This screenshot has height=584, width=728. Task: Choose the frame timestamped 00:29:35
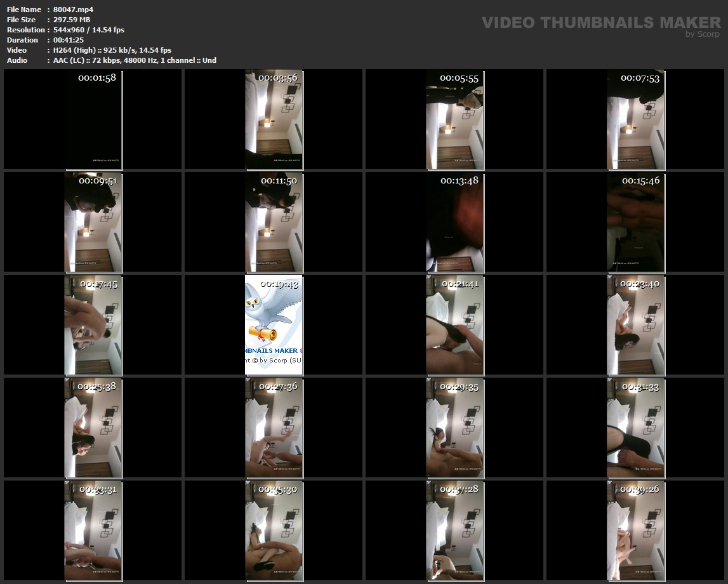point(455,428)
